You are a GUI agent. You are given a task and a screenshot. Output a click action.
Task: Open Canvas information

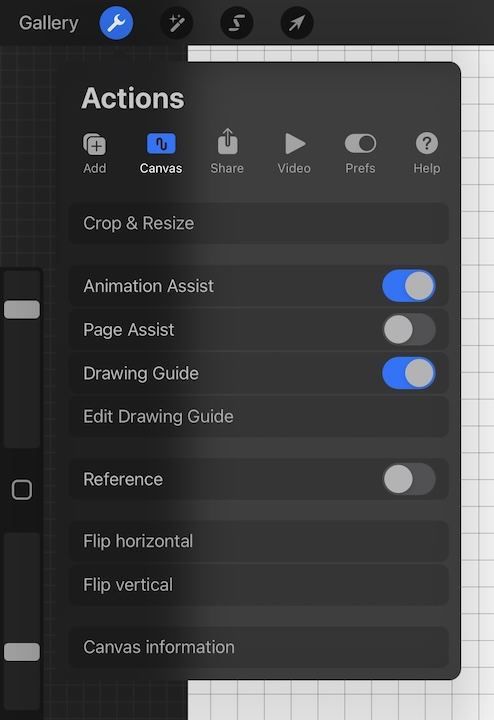point(258,647)
